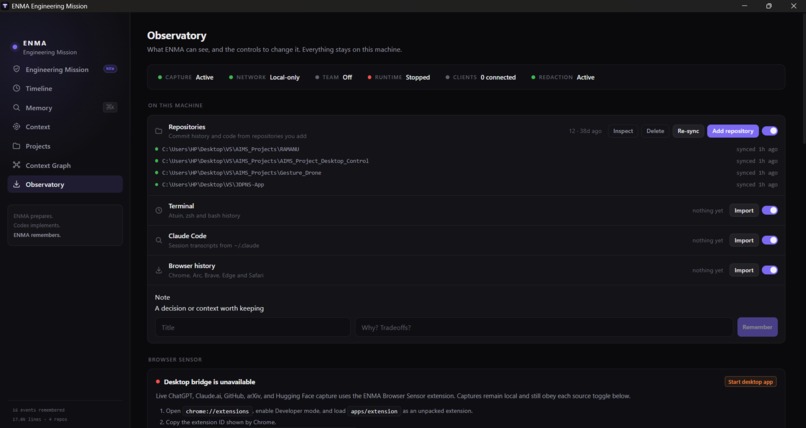
Task: Click the JDPNS-App repository path
Action: (x=213, y=184)
